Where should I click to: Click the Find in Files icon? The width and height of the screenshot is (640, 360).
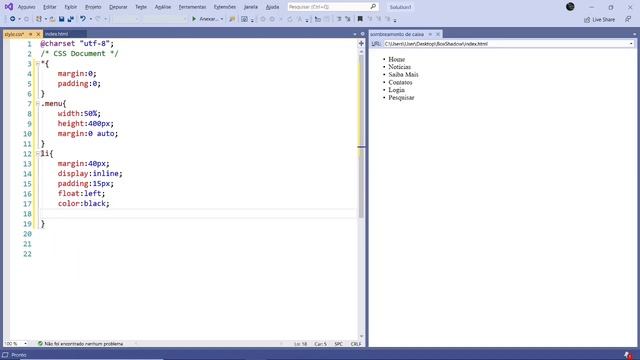coord(232,19)
